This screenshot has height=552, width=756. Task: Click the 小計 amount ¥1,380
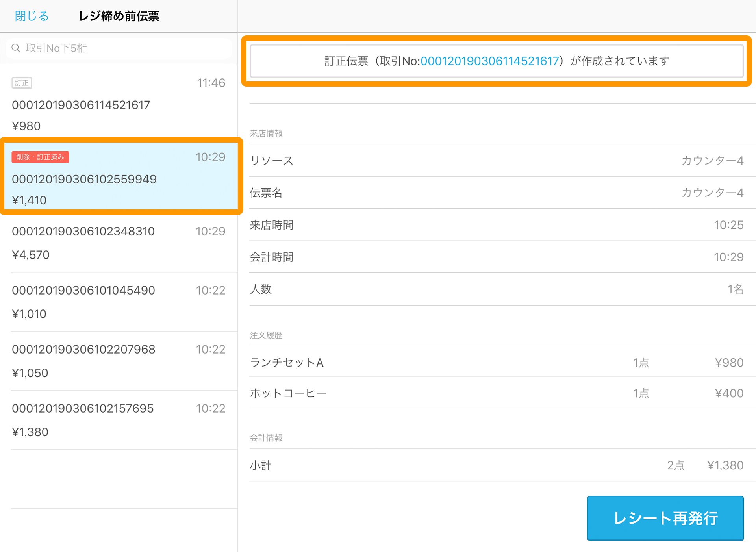pos(725,465)
